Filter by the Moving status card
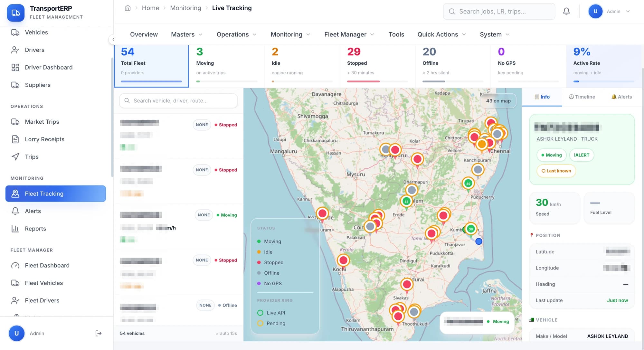644x350 pixels. (x=227, y=66)
